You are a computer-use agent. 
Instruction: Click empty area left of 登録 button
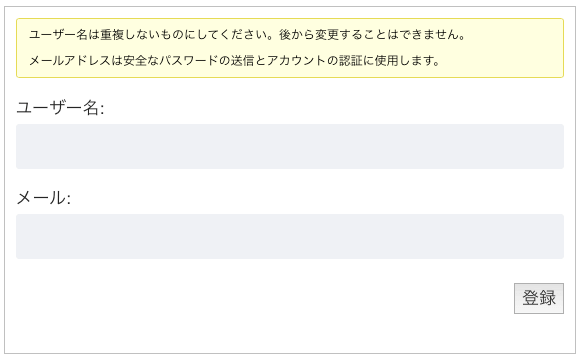click(x=259, y=299)
